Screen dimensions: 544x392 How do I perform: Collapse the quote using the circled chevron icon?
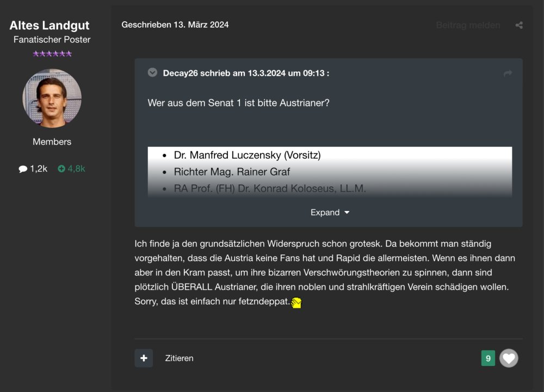pyautogui.click(x=152, y=72)
